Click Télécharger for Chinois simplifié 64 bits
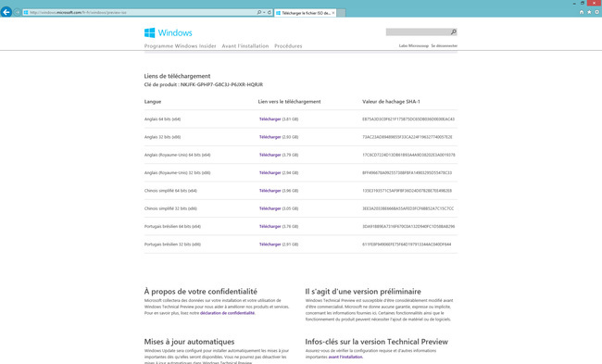602x364 pixels. tap(270, 191)
